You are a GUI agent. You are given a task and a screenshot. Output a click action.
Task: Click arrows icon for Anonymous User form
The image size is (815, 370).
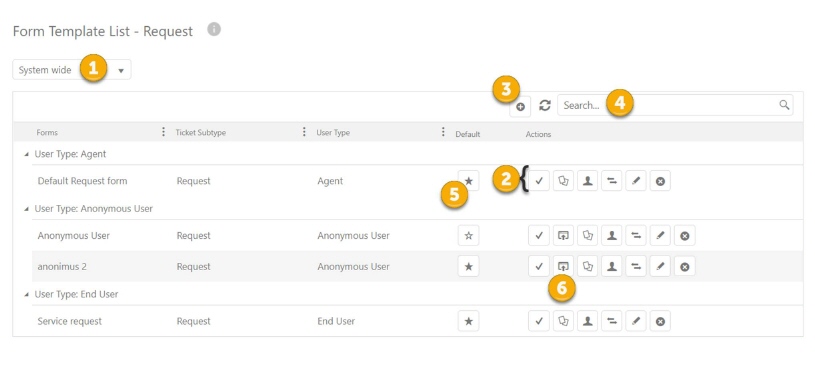point(636,235)
